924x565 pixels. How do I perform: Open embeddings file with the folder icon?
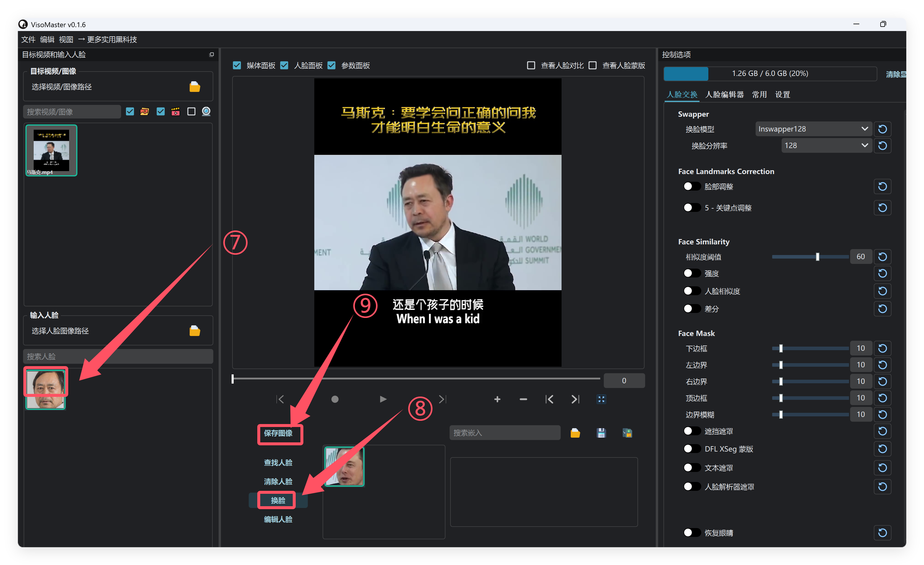click(x=575, y=433)
